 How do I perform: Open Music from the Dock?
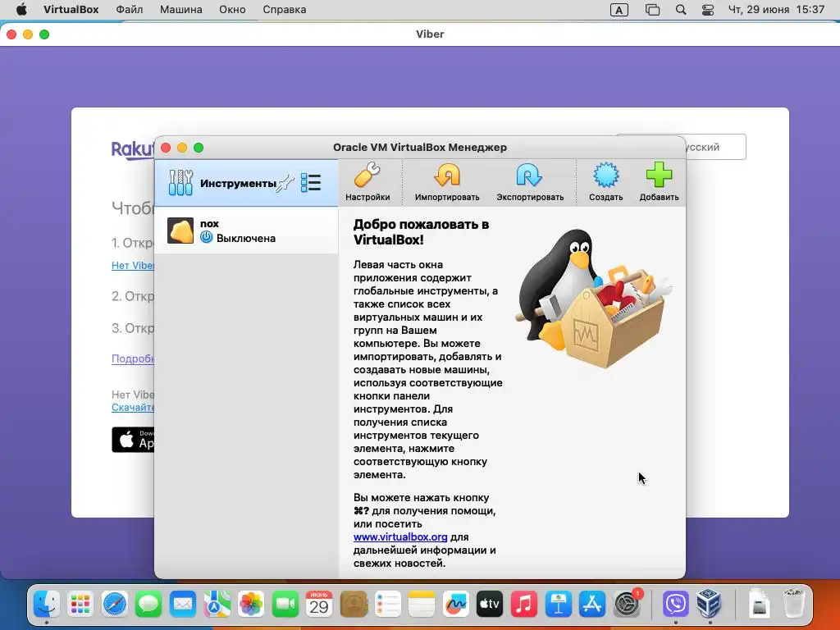coord(524,605)
